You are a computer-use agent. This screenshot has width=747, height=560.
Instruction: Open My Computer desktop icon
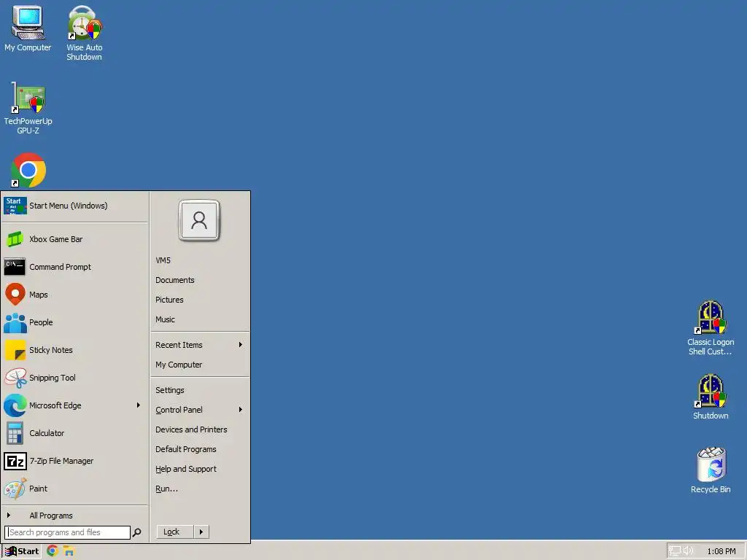(x=28, y=28)
